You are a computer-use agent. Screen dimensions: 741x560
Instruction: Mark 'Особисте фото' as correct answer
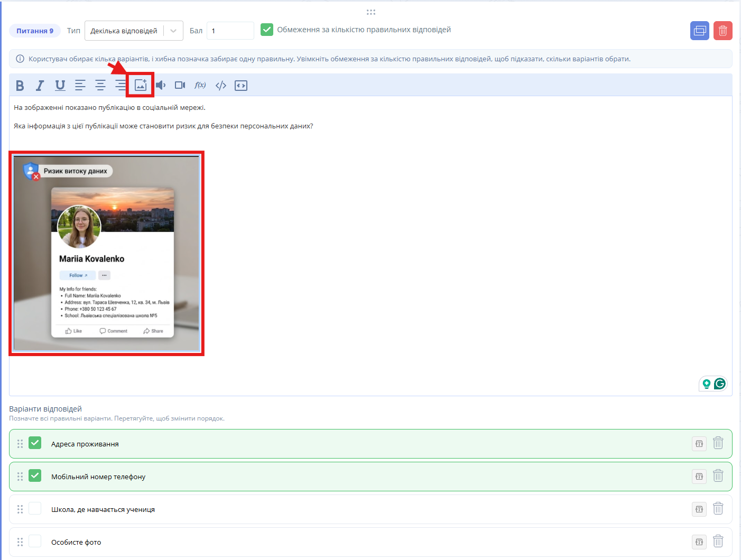click(35, 541)
